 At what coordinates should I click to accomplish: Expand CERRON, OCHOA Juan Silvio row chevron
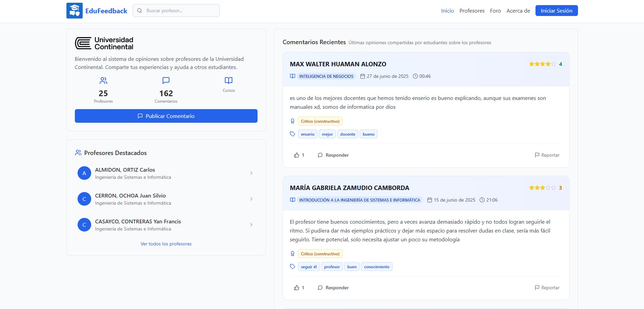(x=251, y=199)
